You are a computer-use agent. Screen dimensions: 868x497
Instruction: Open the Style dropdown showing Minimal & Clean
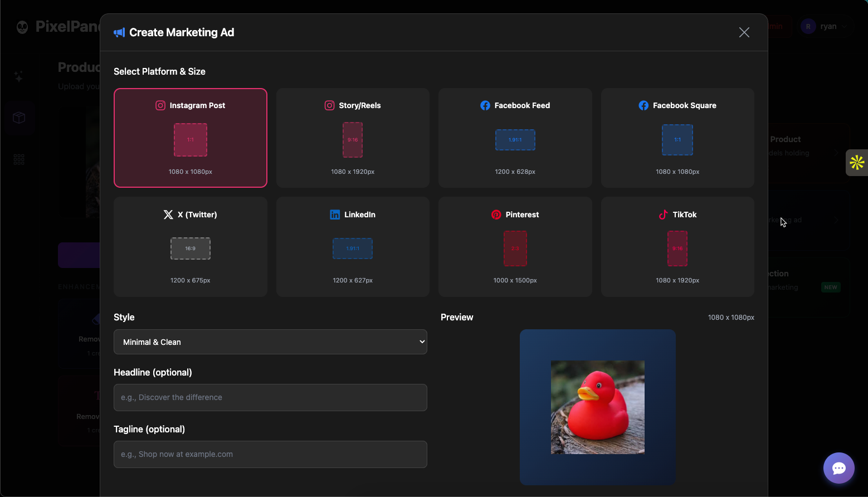(270, 342)
